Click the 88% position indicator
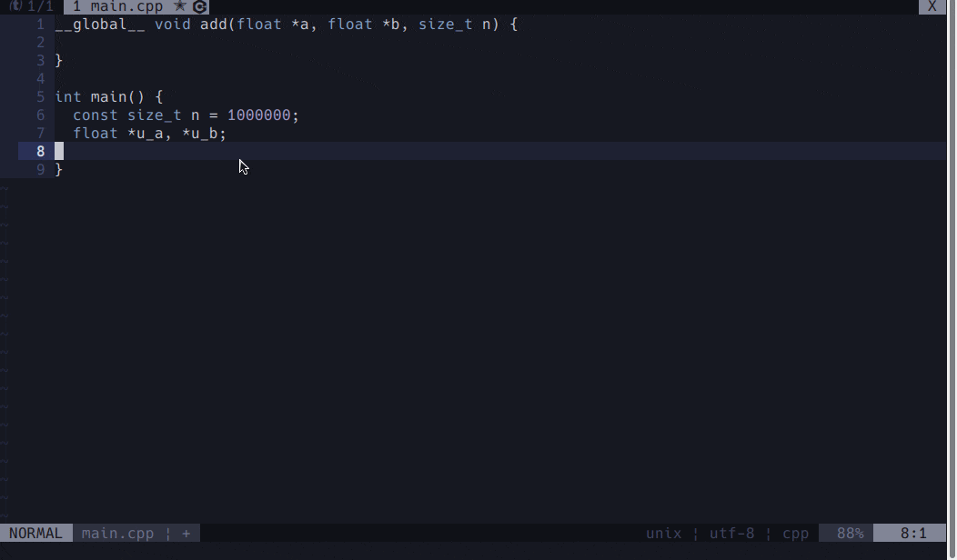This screenshot has height=560, width=957. tap(851, 533)
